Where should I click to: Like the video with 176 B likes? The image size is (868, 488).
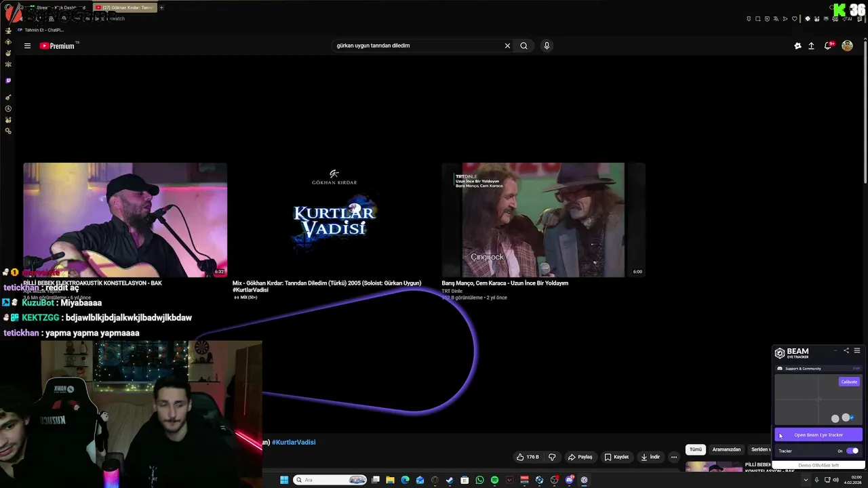coord(528,457)
